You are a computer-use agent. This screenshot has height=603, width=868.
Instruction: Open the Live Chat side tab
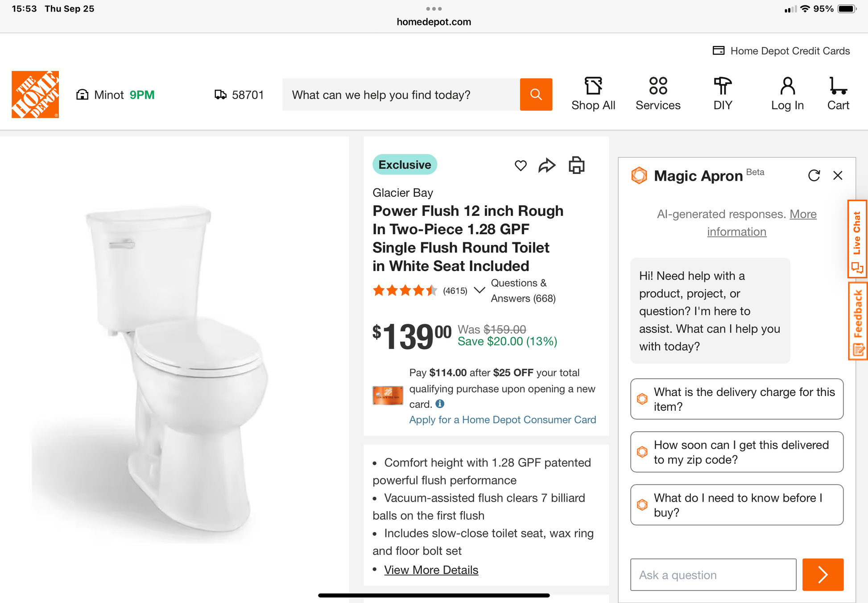point(857,240)
